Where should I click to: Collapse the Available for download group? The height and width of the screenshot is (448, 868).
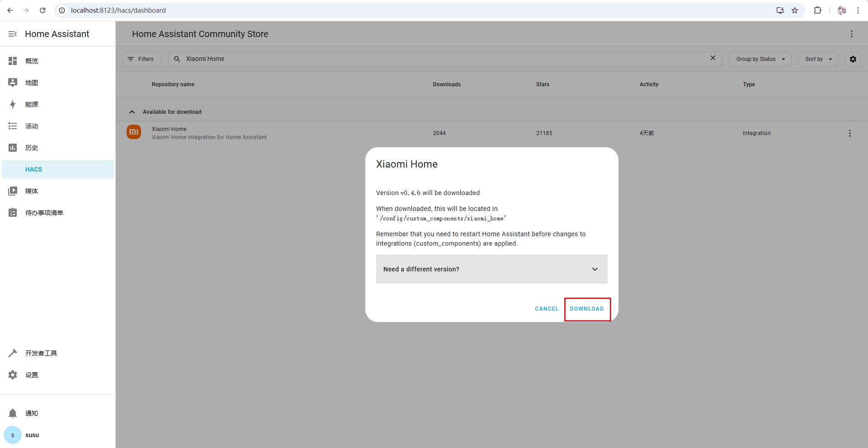coord(132,112)
